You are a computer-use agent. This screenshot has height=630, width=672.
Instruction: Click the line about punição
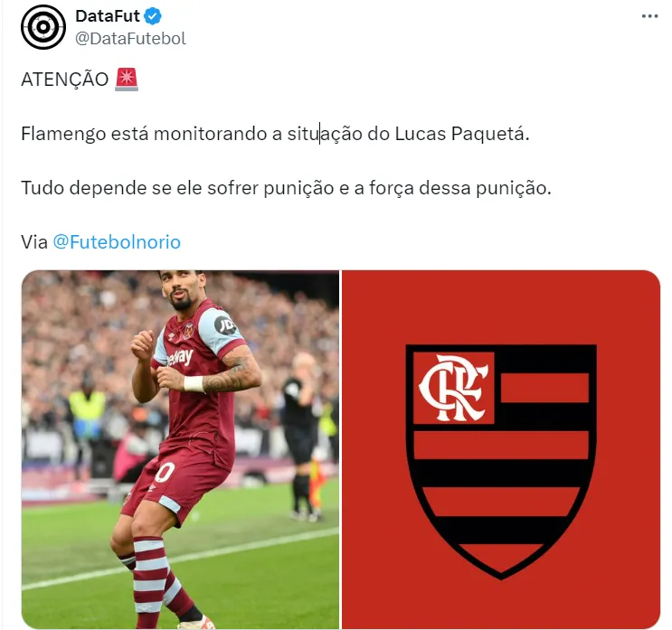(286, 188)
